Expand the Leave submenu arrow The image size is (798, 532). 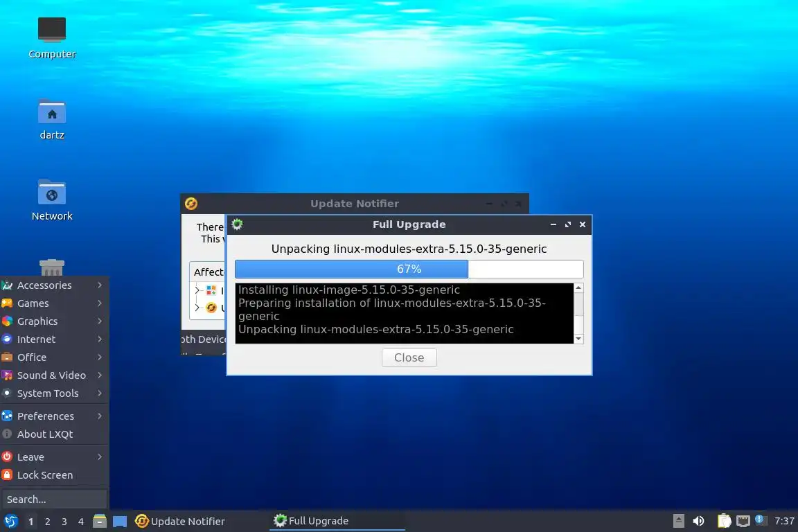(100, 456)
